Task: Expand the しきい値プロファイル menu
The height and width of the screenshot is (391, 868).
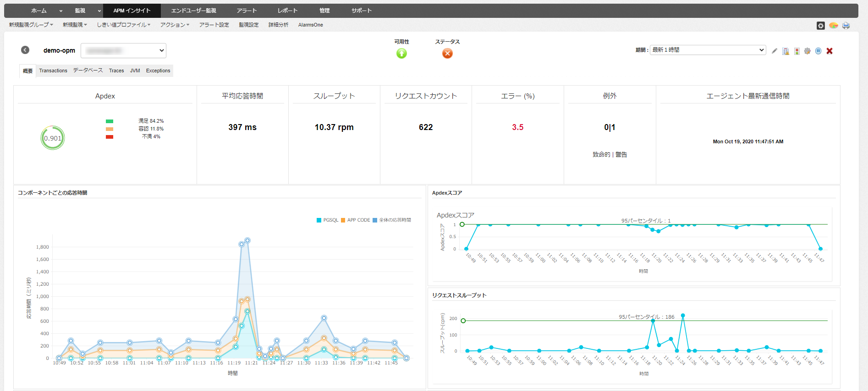Action: (x=123, y=25)
